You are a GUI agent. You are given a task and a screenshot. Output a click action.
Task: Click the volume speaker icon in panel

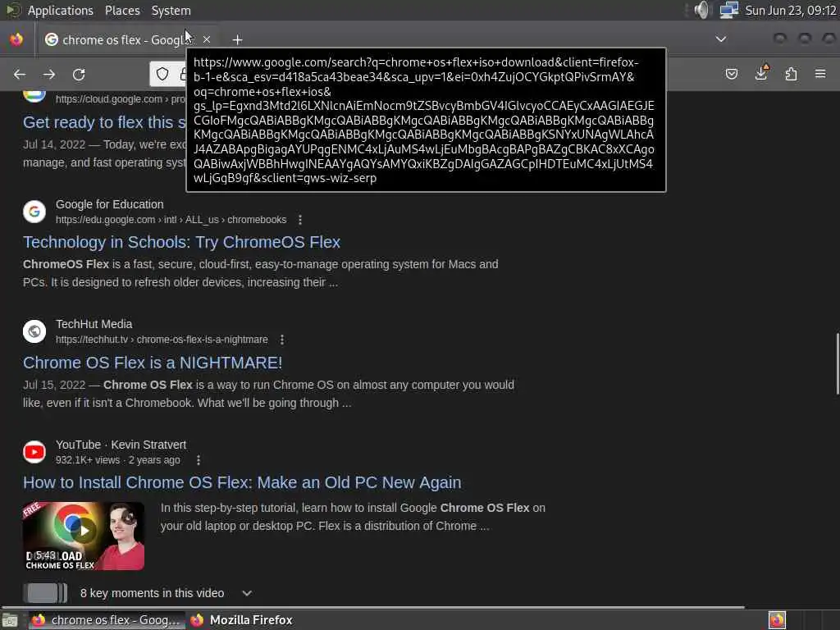[x=701, y=10]
